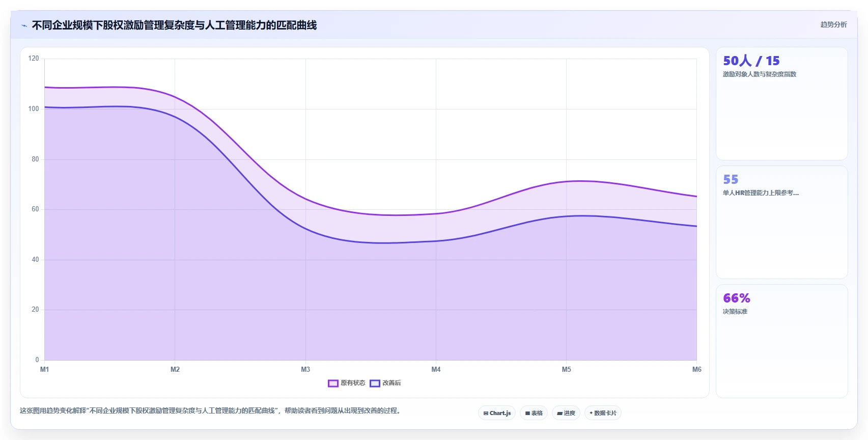The width and height of the screenshot is (868, 440).
Task: Click the 表格 tag
Action: [534, 413]
